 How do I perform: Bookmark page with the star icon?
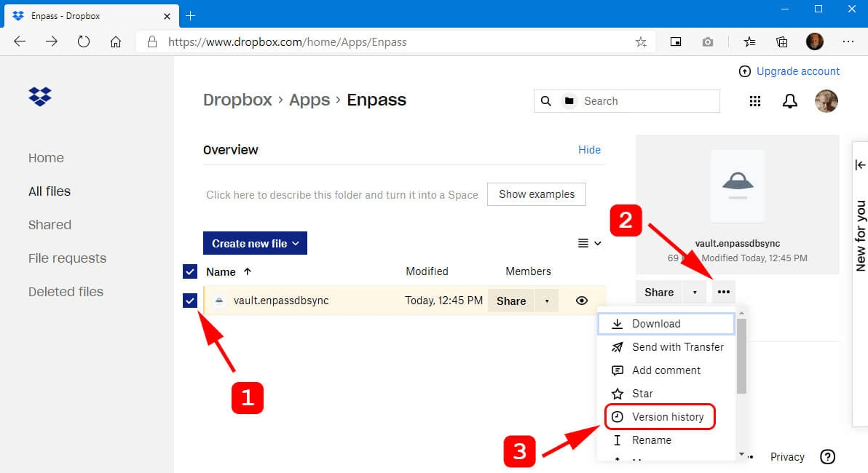coord(641,42)
